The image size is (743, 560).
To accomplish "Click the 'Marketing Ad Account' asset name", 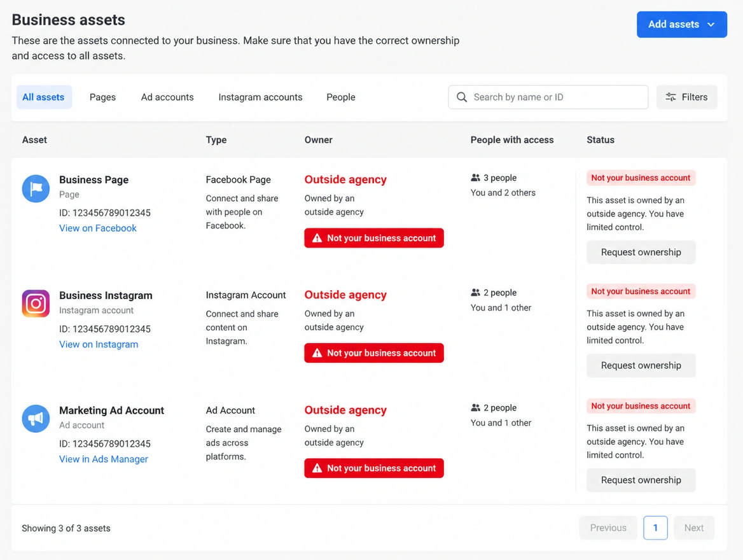I will (111, 410).
